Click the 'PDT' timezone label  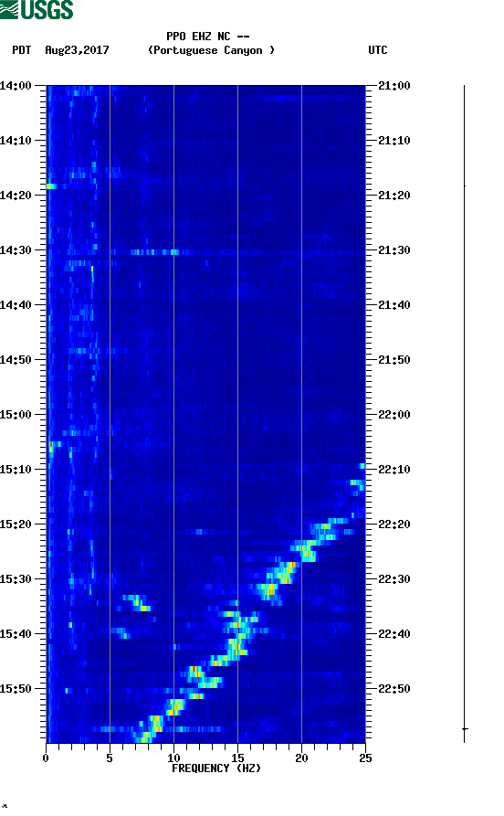22,50
